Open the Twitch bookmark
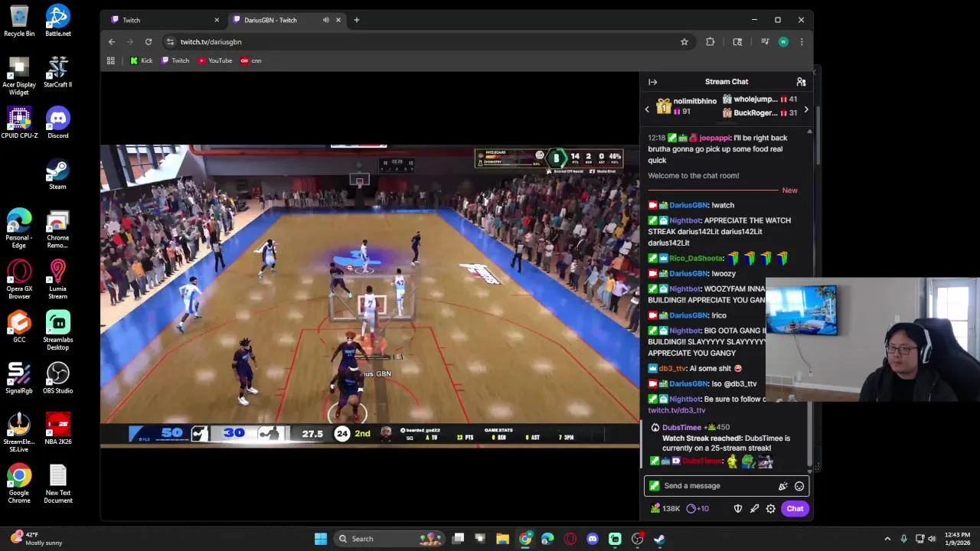The height and width of the screenshot is (551, 980). (175, 60)
